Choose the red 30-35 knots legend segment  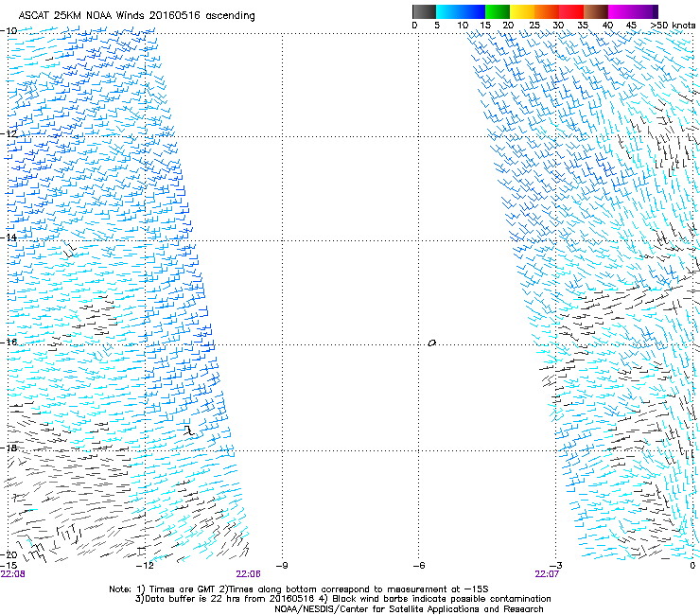[x=571, y=11]
